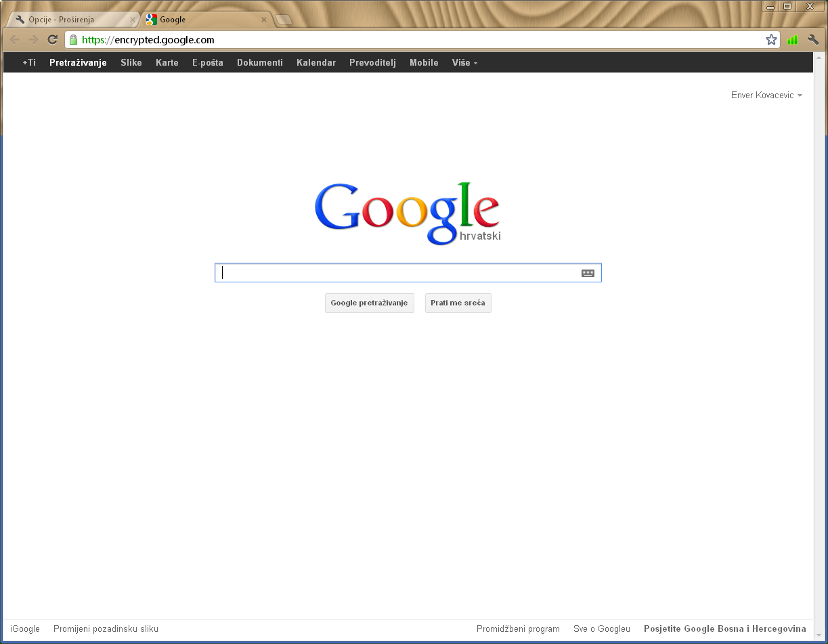Bookmark this page with the star icon
828x644 pixels.
[x=771, y=40]
